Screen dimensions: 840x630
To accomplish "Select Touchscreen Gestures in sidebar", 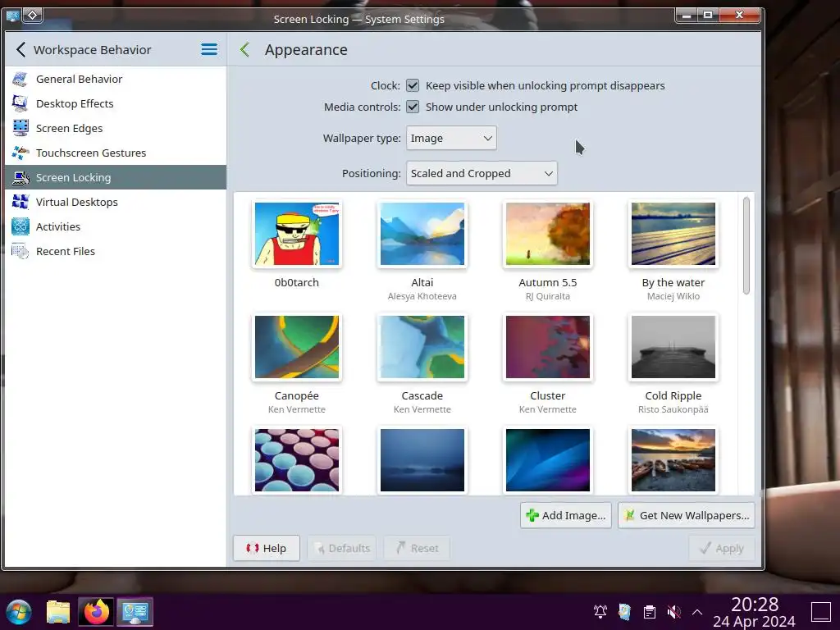I will (x=116, y=153).
